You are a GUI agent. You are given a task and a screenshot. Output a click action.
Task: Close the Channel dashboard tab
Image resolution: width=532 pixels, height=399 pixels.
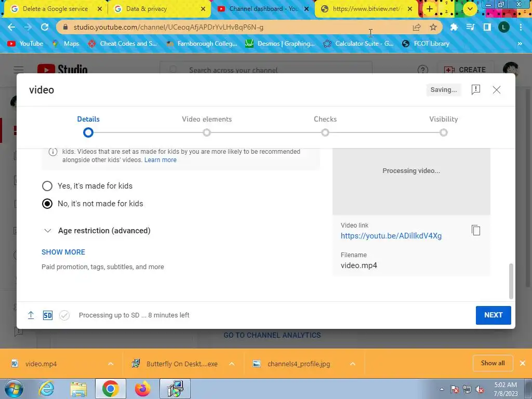click(307, 9)
